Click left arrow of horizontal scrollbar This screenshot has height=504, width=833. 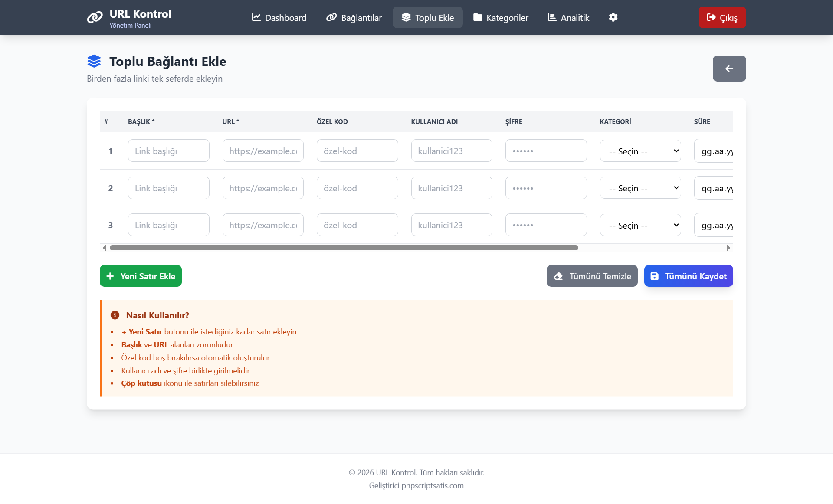click(104, 248)
